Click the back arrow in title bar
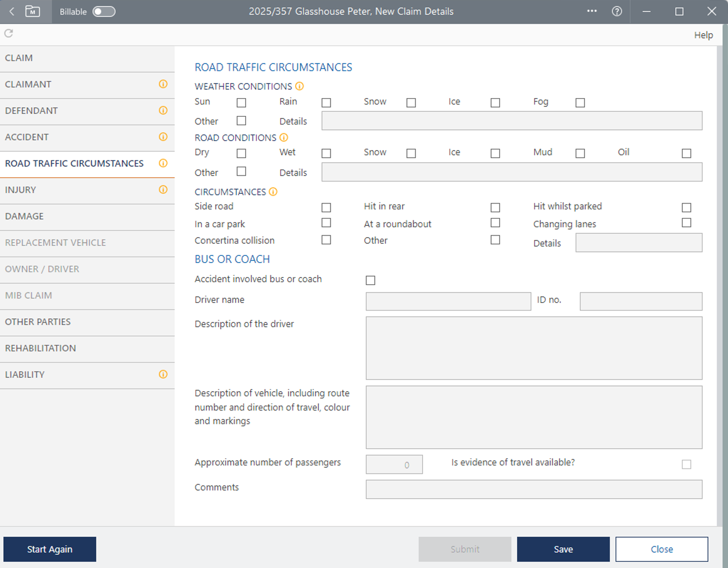 [x=12, y=11]
